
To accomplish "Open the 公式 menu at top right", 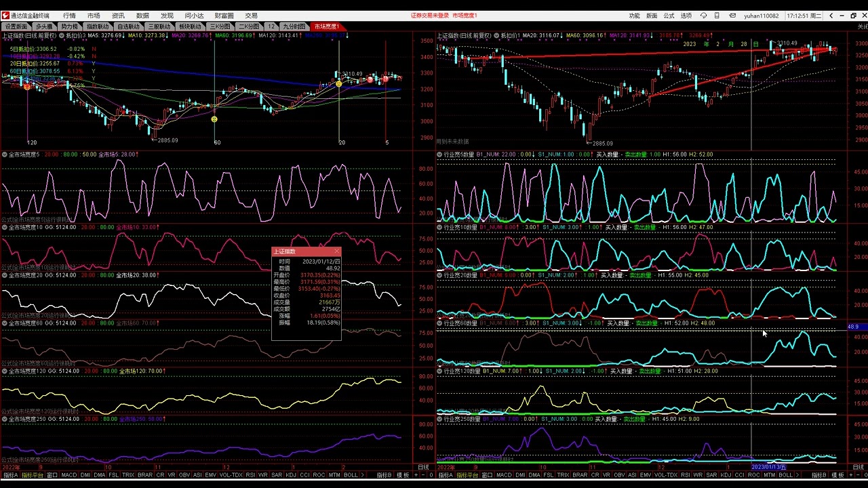I will [669, 15].
